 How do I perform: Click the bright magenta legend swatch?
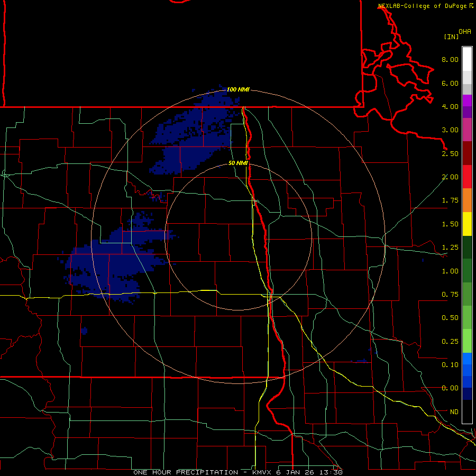(467, 100)
